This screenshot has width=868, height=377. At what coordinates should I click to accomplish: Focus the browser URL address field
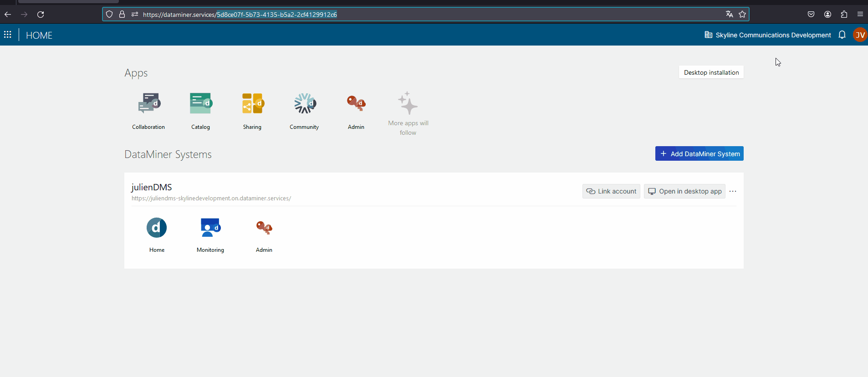tap(426, 15)
